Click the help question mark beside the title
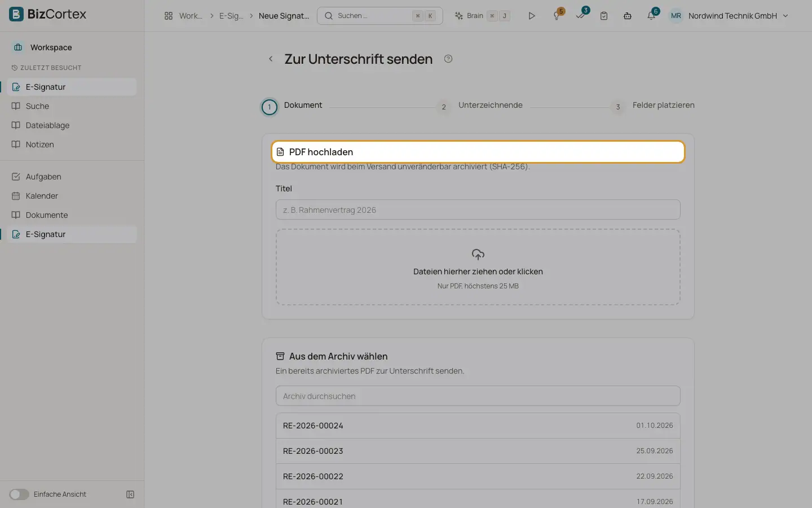The image size is (812, 508). (448, 59)
